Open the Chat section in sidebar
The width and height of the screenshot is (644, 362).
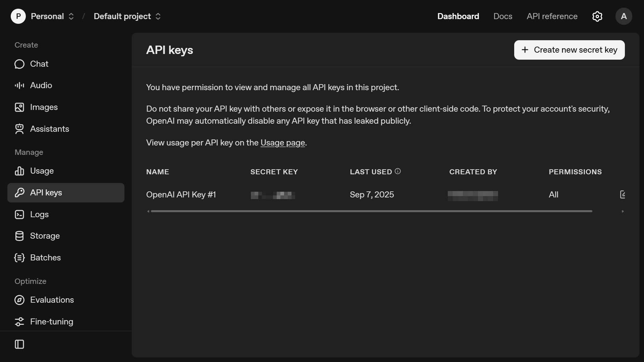point(39,64)
